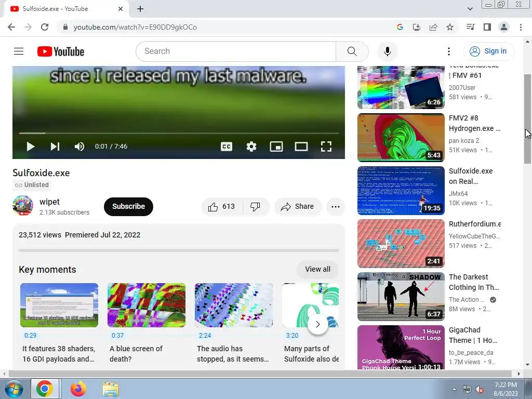Click install app icon in address bar
The height and width of the screenshot is (399, 532).
[416, 27]
